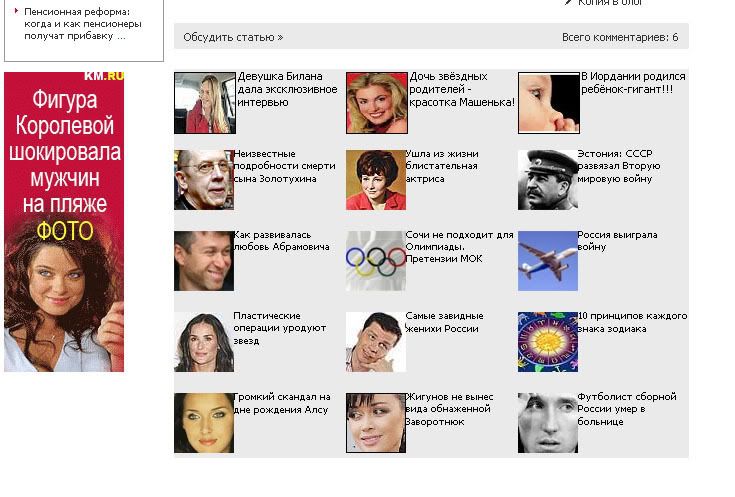Viewport: 735px width, 497px height.
Task: Open thumbnail beside сына Золотухина headline
Action: point(204,180)
